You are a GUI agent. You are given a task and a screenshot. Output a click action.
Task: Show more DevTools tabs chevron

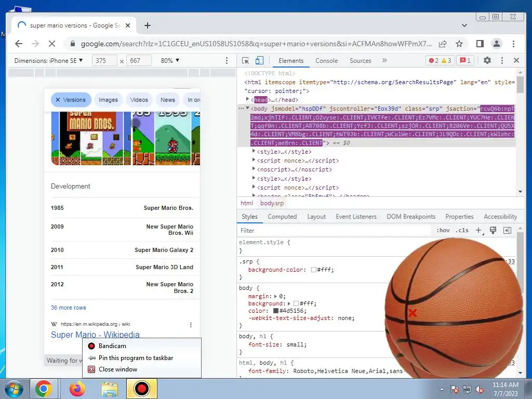click(x=384, y=60)
